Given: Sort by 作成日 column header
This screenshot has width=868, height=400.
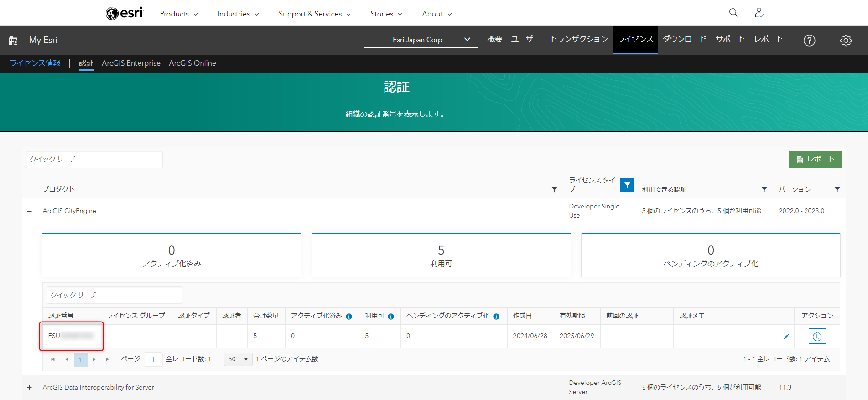Looking at the screenshot, I should tap(522, 316).
